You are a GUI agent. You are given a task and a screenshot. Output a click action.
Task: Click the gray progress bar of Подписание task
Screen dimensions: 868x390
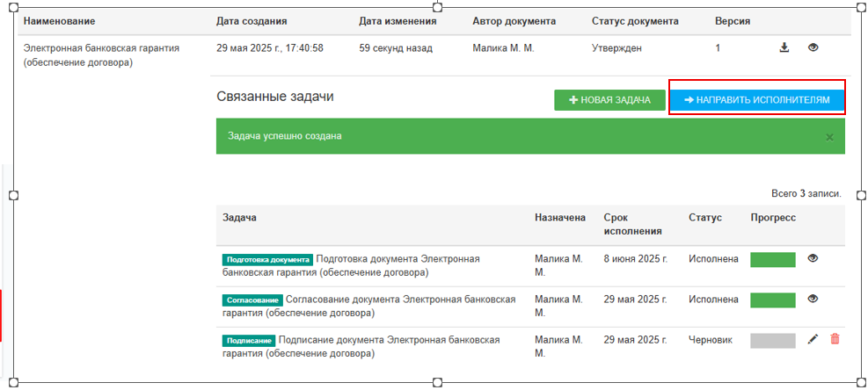772,341
